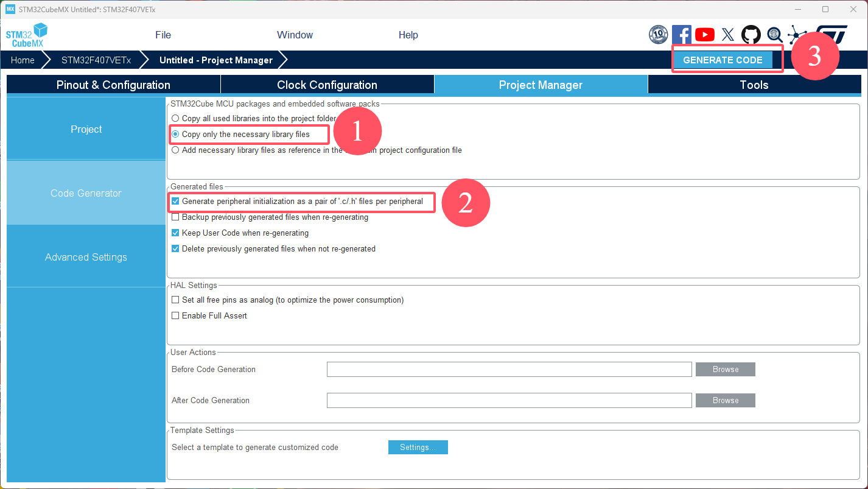Open the GitHub icon link
Image resolution: width=868 pixels, height=489 pixels.
pyautogui.click(x=751, y=35)
